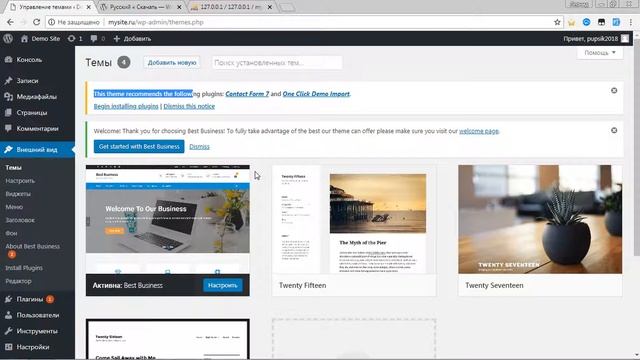Select Twenty Fifteen theme thumbnail
This screenshot has width=640, height=360.
(x=354, y=219)
